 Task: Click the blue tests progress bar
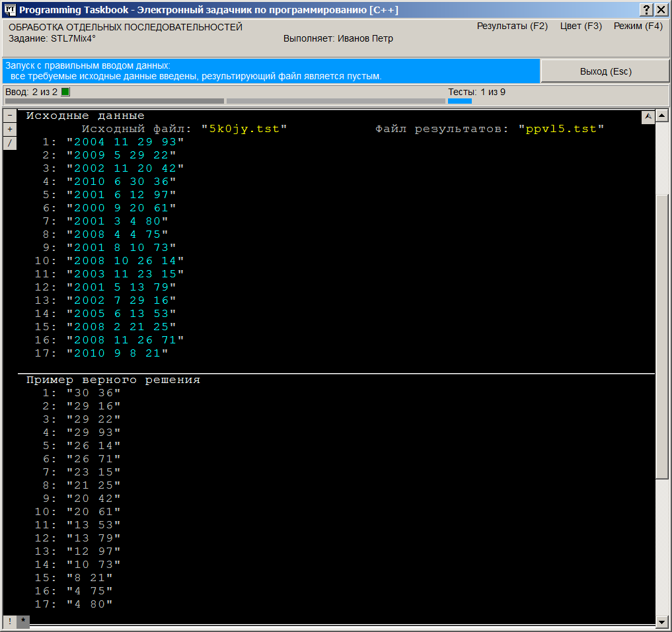(x=459, y=101)
